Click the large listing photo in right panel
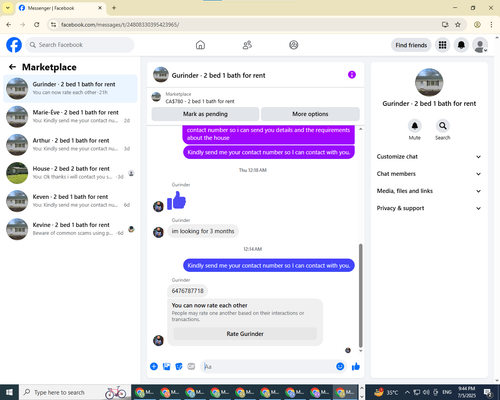Viewport: 500px width, 400px height. click(x=429, y=82)
